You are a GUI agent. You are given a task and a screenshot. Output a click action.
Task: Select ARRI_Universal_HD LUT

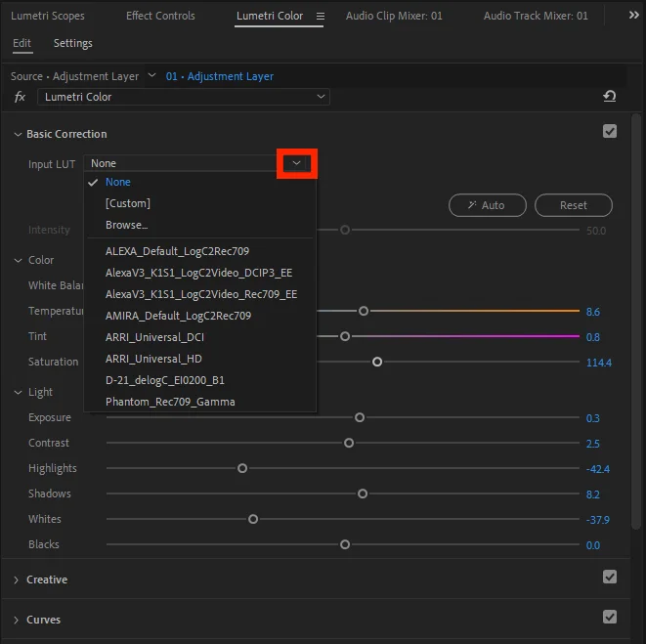pyautogui.click(x=199, y=359)
